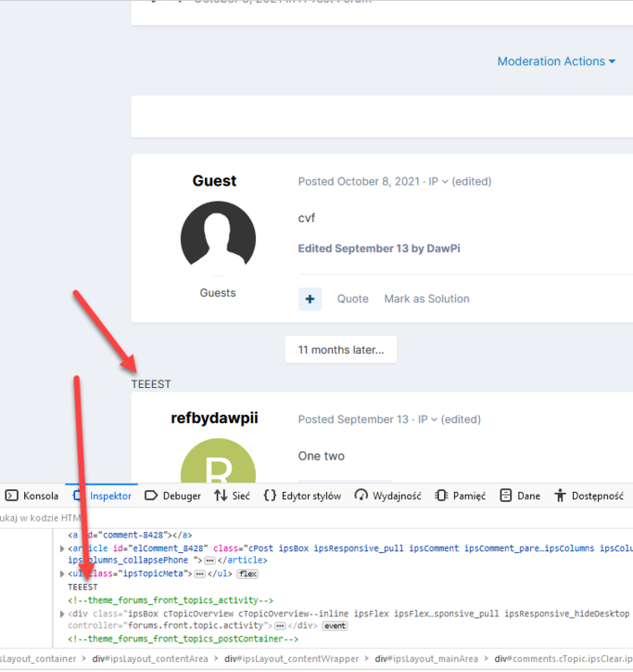Screen dimensions: 633x672
Task: Click the Guest avatar image
Action: pos(218,237)
